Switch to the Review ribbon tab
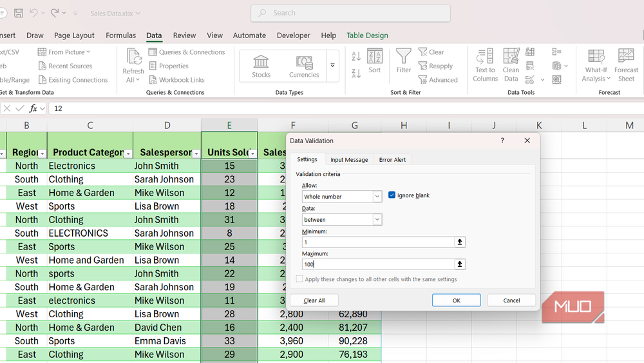 pyautogui.click(x=184, y=35)
